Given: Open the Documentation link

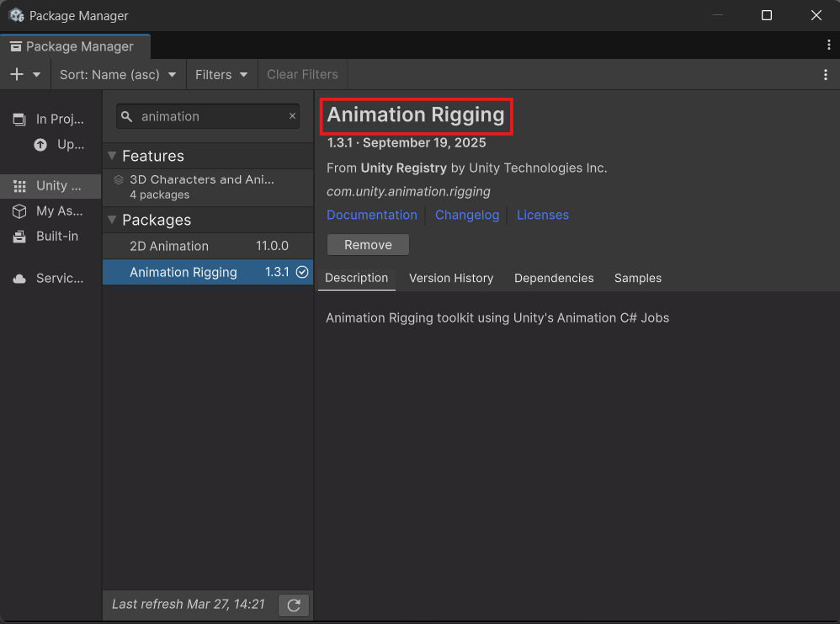Looking at the screenshot, I should (372, 215).
